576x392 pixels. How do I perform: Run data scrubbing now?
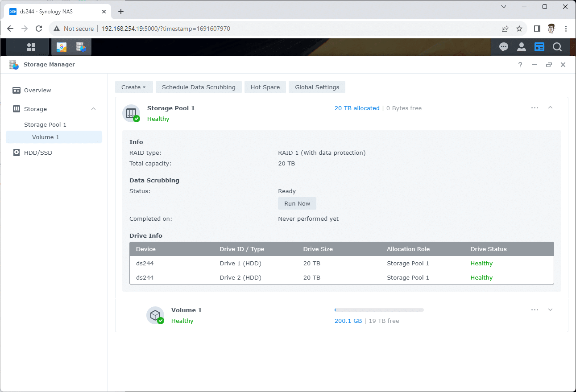(297, 203)
